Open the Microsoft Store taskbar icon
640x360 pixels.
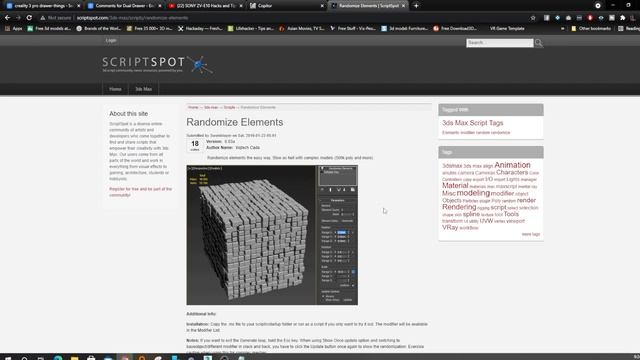[91, 358]
